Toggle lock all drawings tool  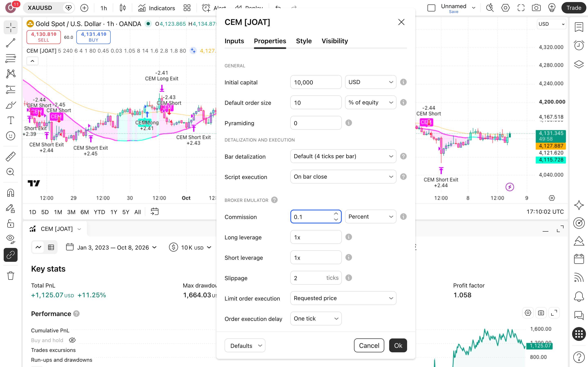[10, 223]
